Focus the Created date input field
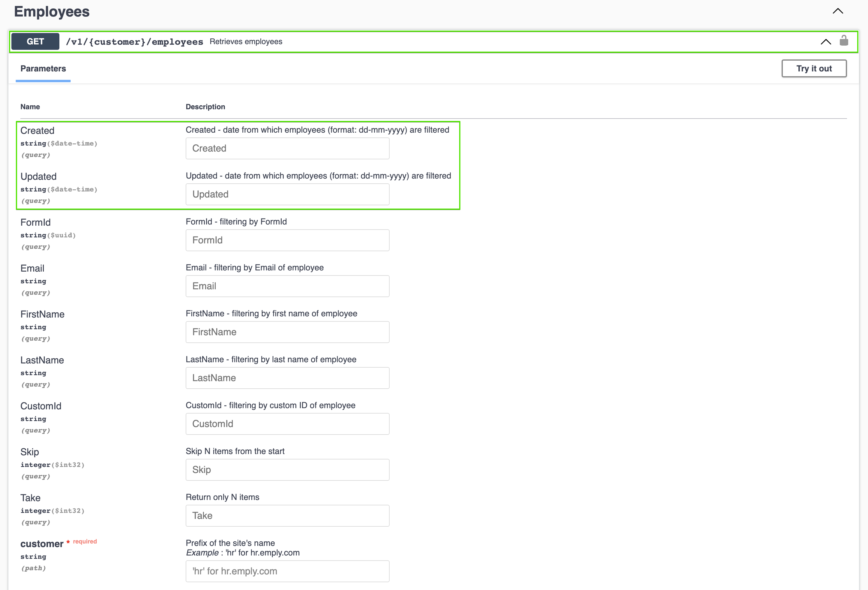 pyautogui.click(x=287, y=148)
